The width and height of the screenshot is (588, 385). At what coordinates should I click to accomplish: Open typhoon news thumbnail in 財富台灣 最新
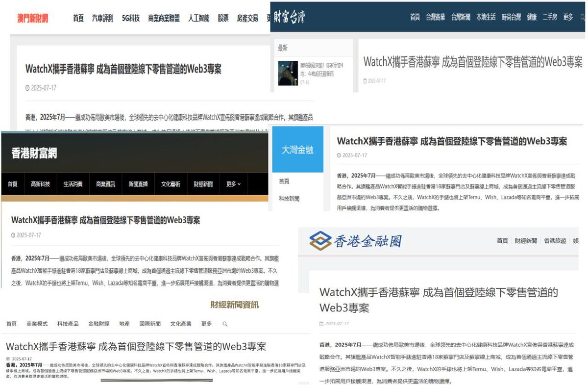coord(288,74)
